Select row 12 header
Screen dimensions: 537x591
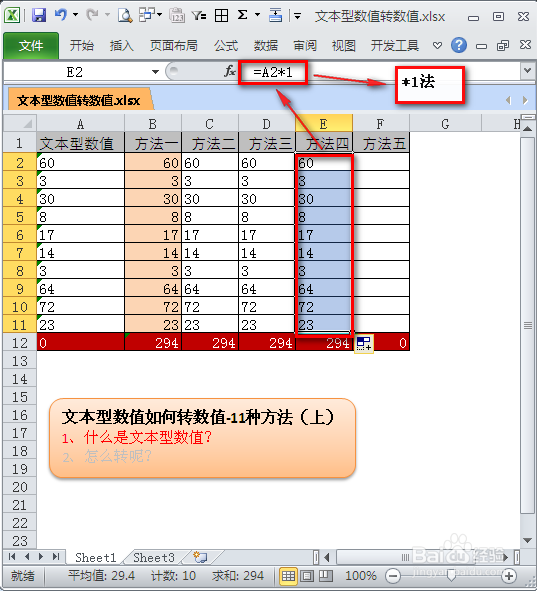point(20,343)
